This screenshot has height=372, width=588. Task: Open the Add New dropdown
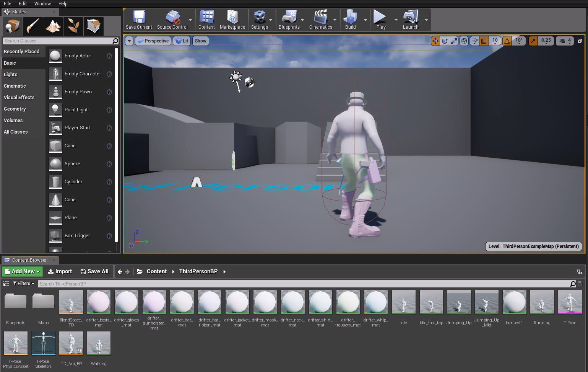[x=22, y=271]
